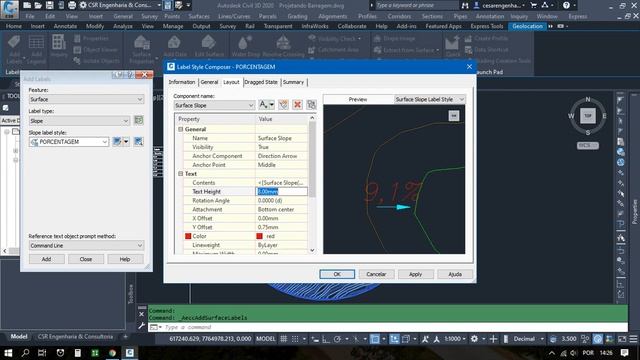The height and width of the screenshot is (360, 640).
Task: Click the Save icon in quick access toolbar
Action: (x=49, y=5)
